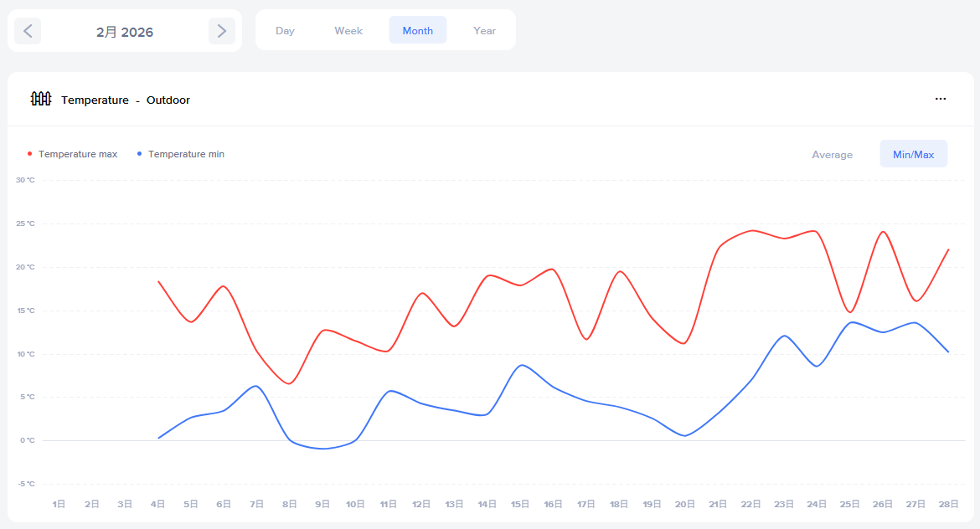Click the 15日 label on the x-axis
The image size is (980, 529).
[520, 504]
